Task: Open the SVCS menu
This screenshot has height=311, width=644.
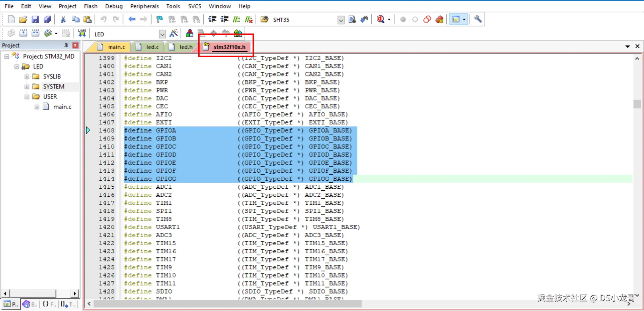Action: pyautogui.click(x=195, y=6)
